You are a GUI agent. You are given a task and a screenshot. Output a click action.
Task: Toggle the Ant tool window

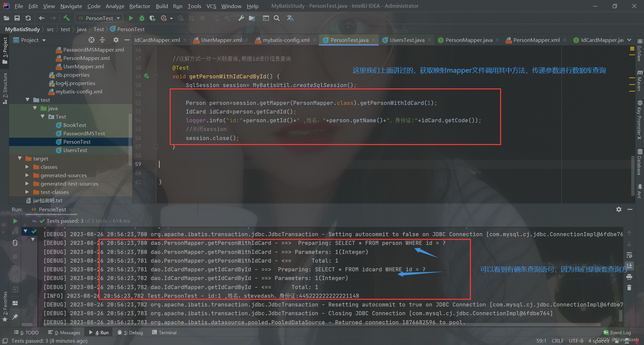(x=640, y=191)
